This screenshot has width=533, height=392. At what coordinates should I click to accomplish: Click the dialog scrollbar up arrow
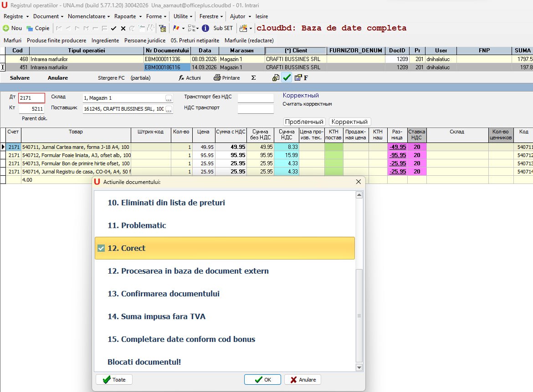[359, 195]
